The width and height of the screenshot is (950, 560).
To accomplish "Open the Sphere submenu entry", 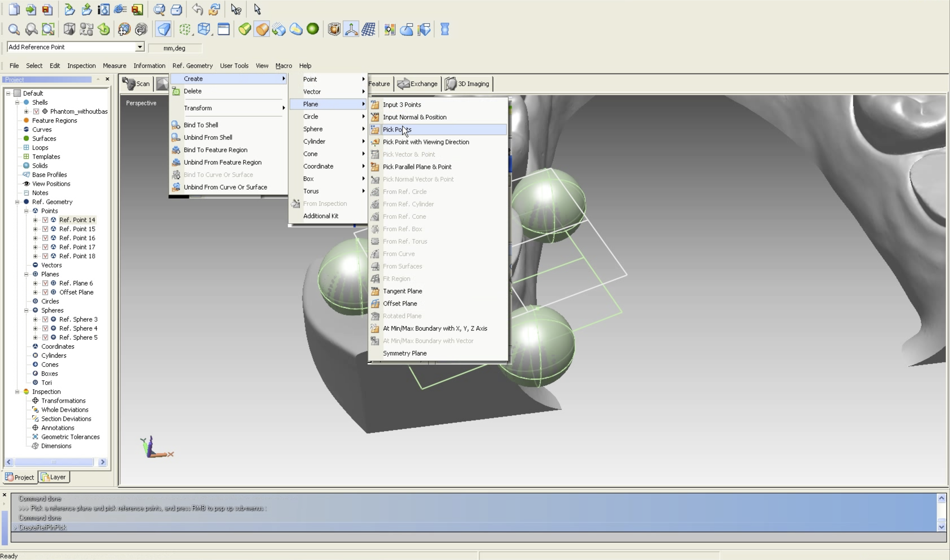I will (x=313, y=129).
